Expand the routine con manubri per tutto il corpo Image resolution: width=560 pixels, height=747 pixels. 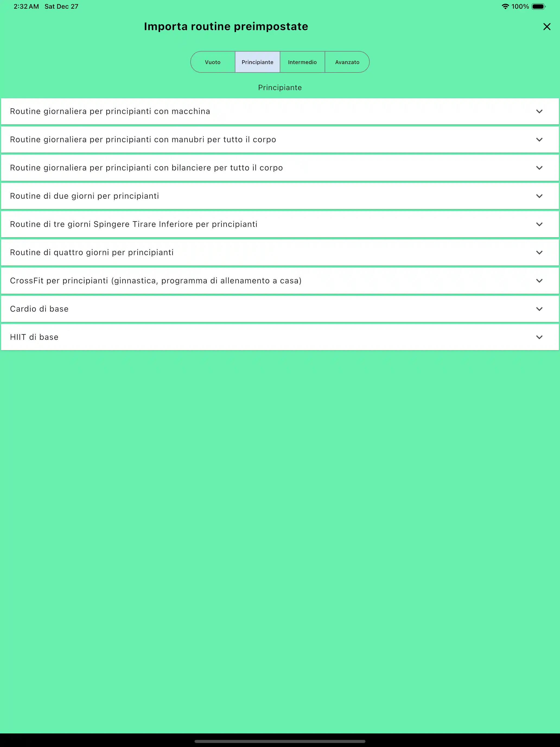point(539,140)
